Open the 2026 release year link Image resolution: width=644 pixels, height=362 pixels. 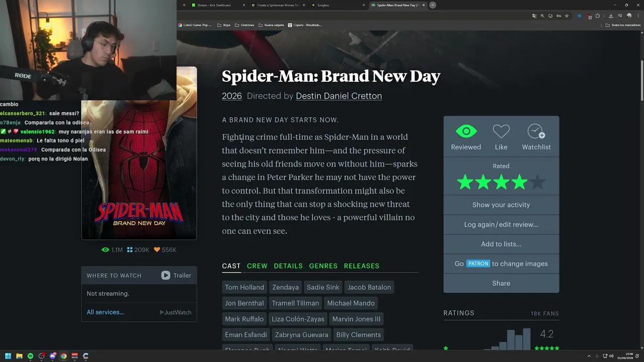232,96
